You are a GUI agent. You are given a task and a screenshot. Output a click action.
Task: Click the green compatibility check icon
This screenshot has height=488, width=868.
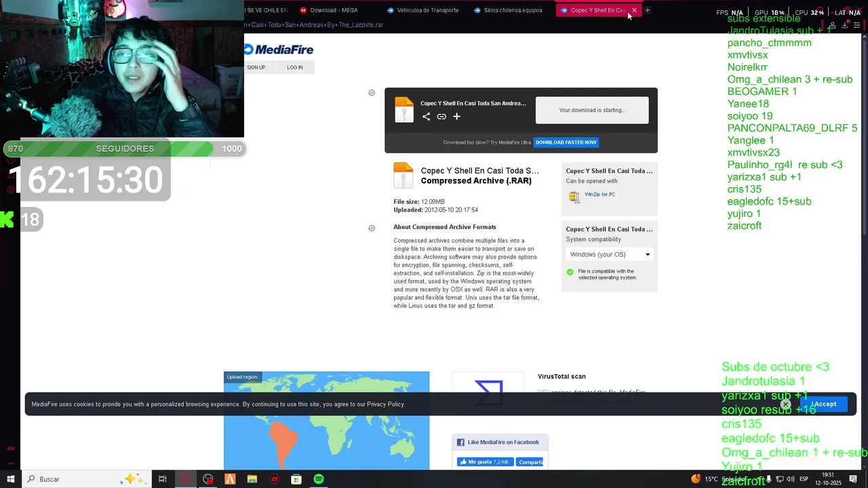570,272
